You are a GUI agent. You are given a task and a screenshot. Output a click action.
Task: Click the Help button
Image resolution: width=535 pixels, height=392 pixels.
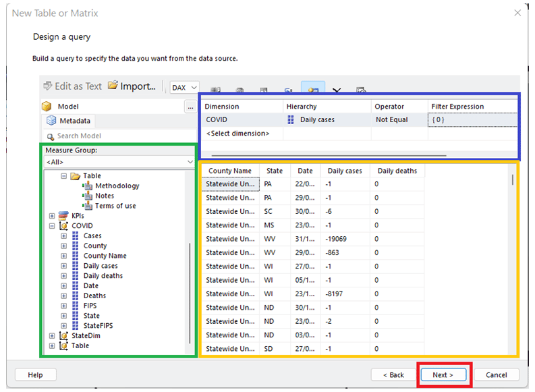36,375
